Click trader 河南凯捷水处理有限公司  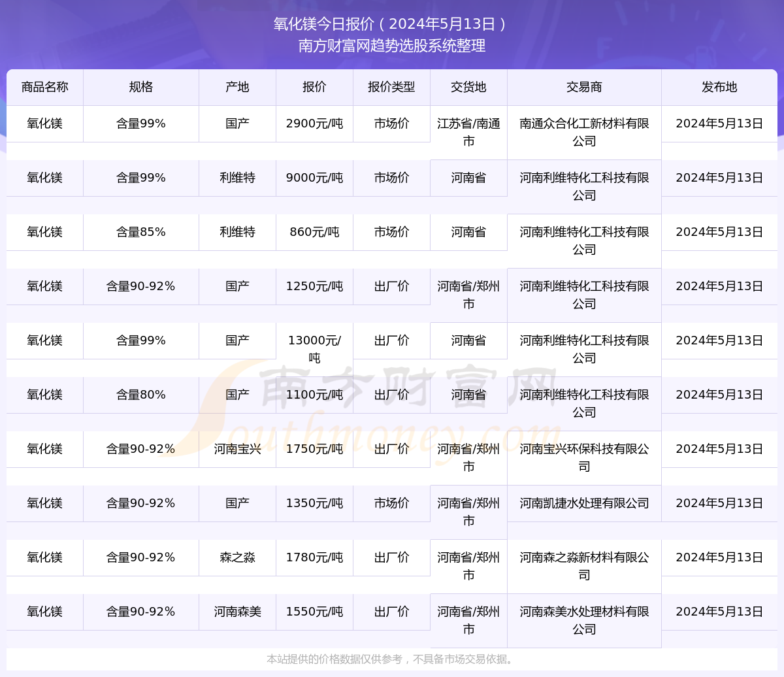pyautogui.click(x=584, y=503)
